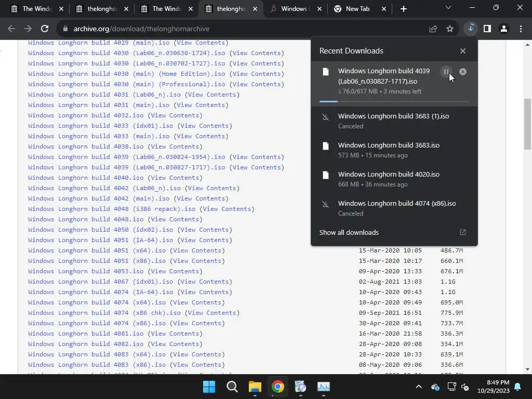Viewport: 532px width, 399px height.
Task: Open build 4083 (x64).iso link
Action: 97,354
